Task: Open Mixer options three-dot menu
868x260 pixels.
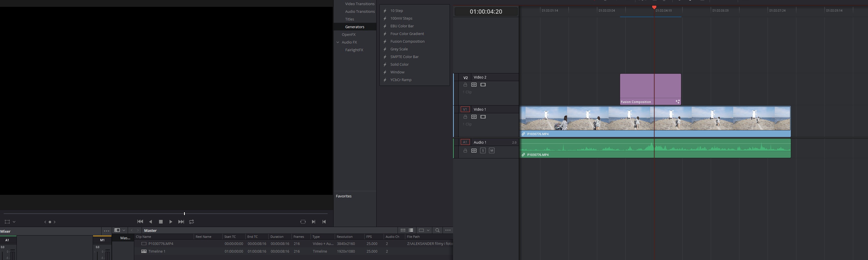Action: pos(106,231)
